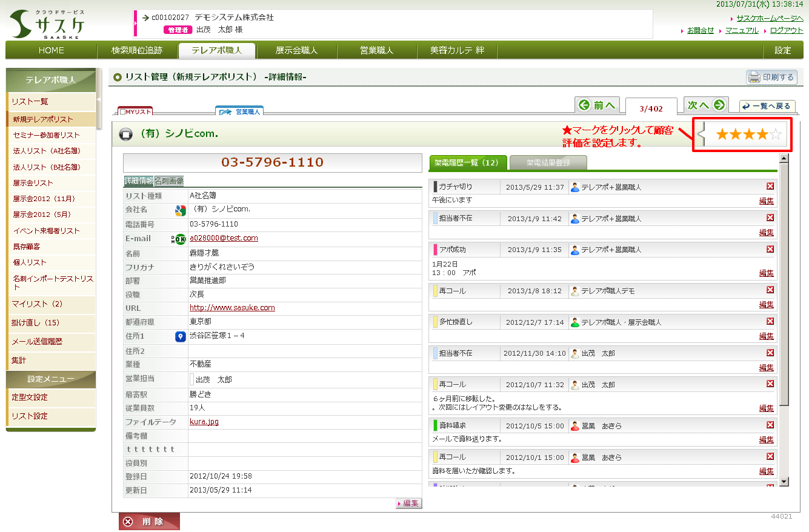Go to the next record with 次へ

tap(706, 105)
